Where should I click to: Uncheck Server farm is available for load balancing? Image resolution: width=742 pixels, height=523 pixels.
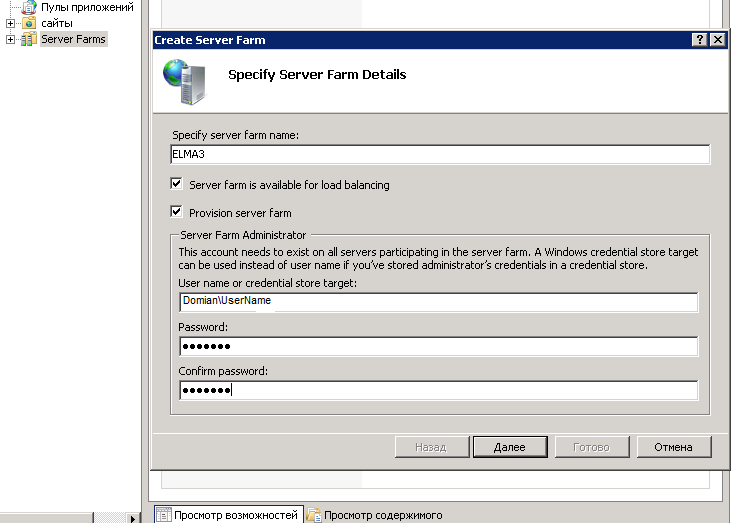(x=177, y=184)
